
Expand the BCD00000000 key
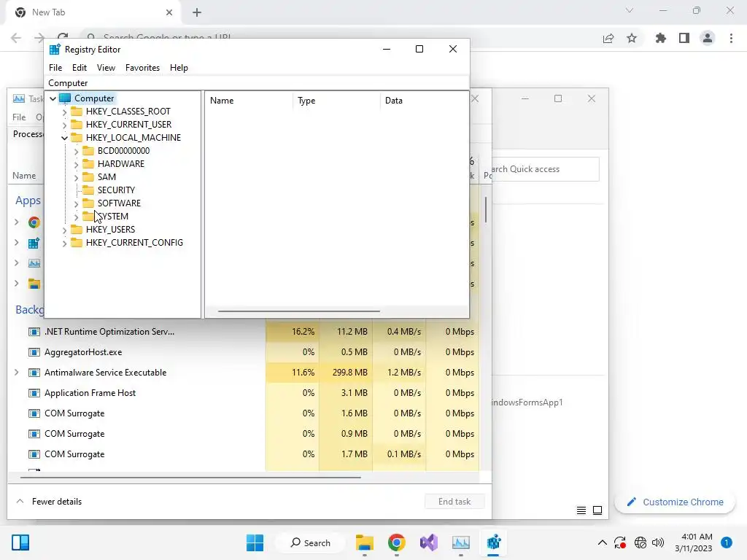[76, 151]
